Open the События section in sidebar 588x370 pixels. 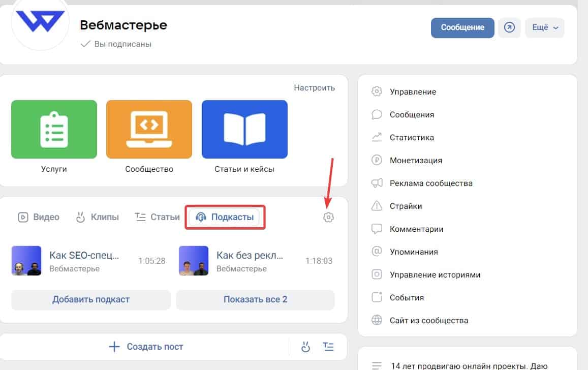click(x=401, y=297)
